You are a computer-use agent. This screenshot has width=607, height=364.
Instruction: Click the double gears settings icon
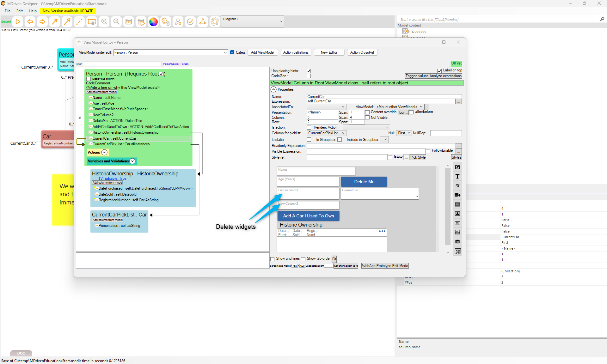tap(166, 22)
